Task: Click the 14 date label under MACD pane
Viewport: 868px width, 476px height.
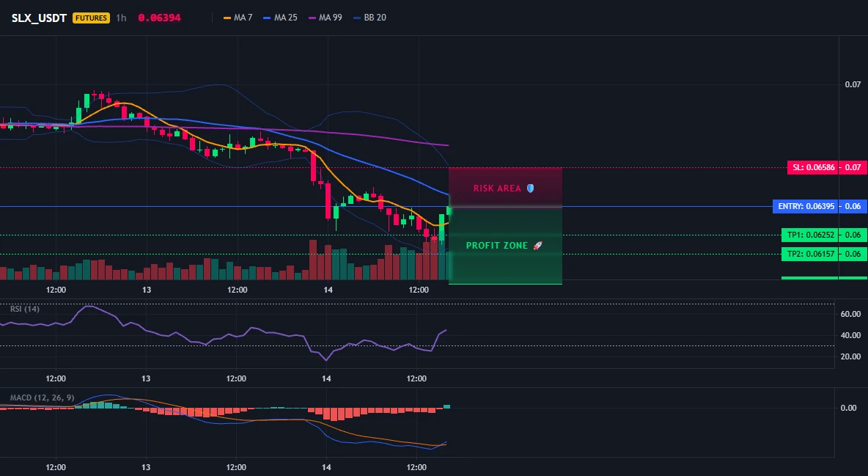Action: (x=326, y=467)
